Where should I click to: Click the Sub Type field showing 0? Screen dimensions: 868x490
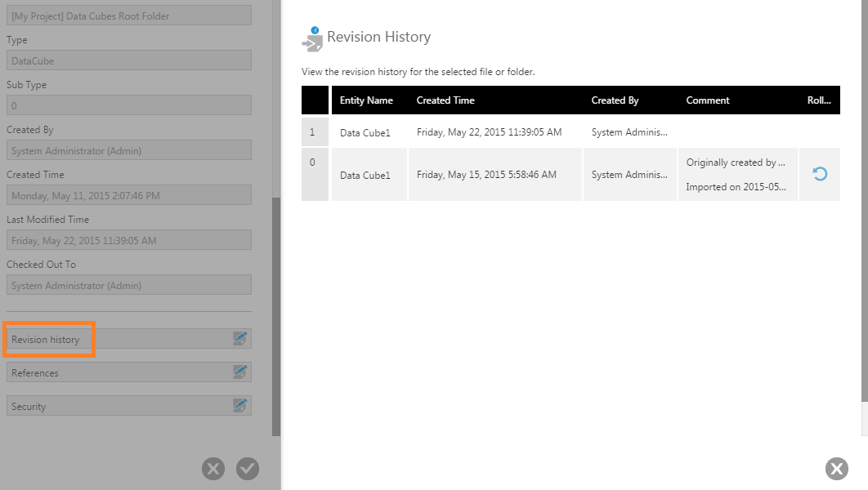(129, 105)
